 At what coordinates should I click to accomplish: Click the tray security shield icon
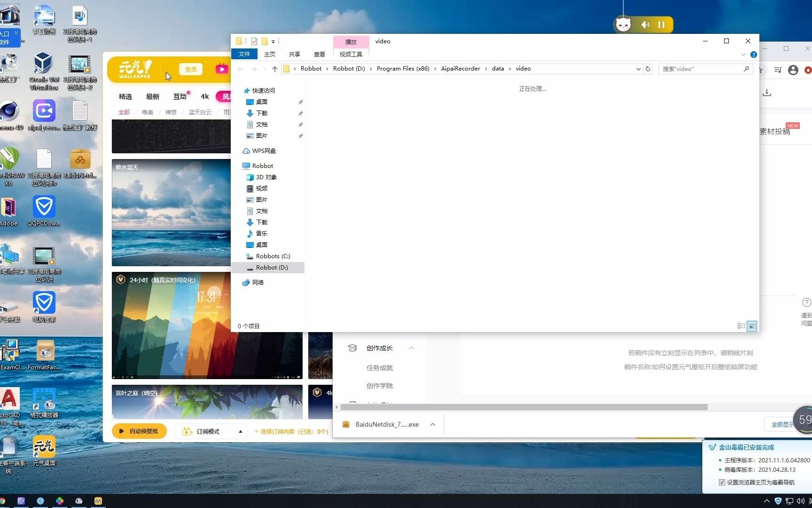778,501
